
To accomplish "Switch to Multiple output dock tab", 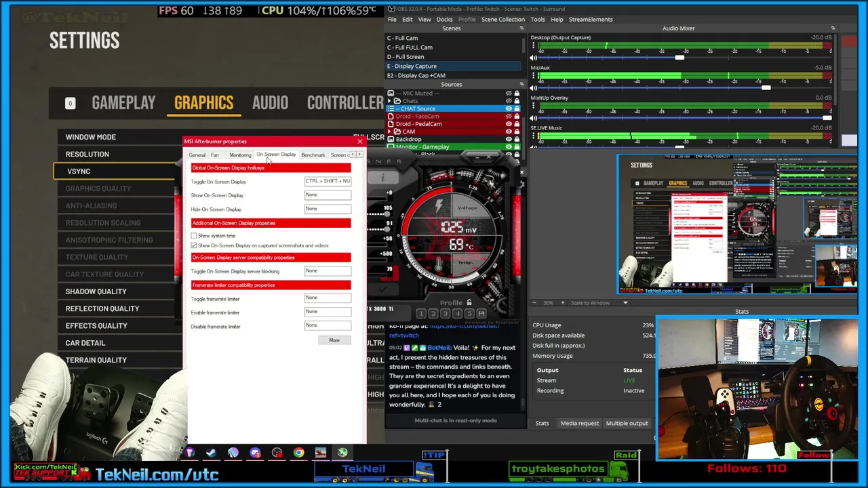I will 627,424.
